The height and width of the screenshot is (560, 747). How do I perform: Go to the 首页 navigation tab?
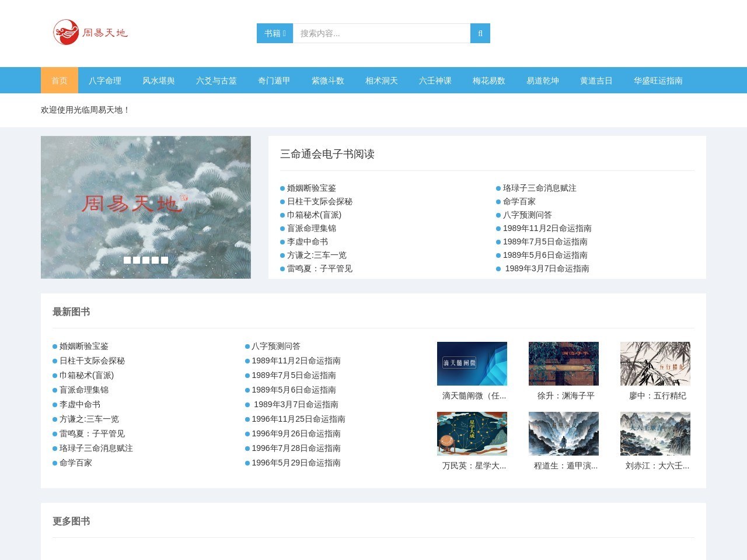click(60, 80)
